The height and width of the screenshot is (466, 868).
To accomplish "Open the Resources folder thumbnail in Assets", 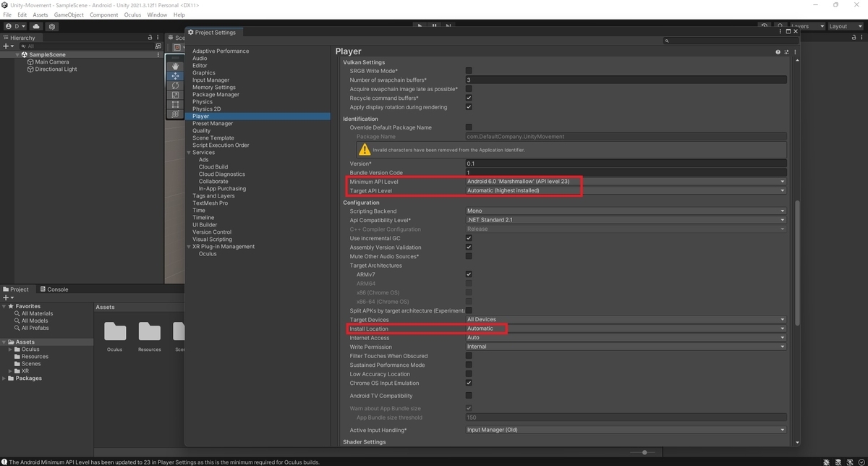I will click(x=150, y=331).
